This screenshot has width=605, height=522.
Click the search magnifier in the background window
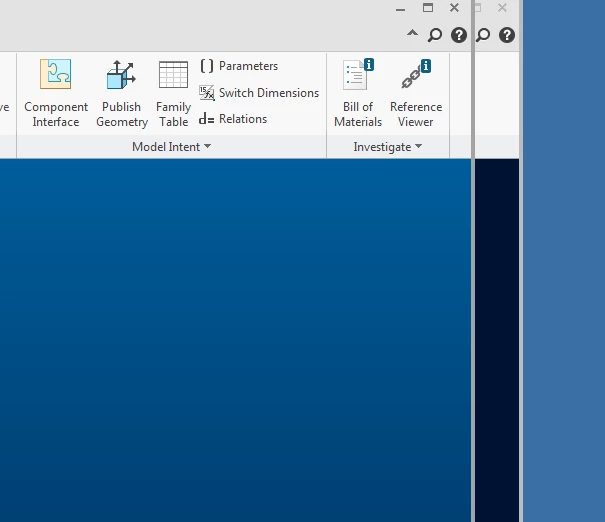(x=483, y=35)
